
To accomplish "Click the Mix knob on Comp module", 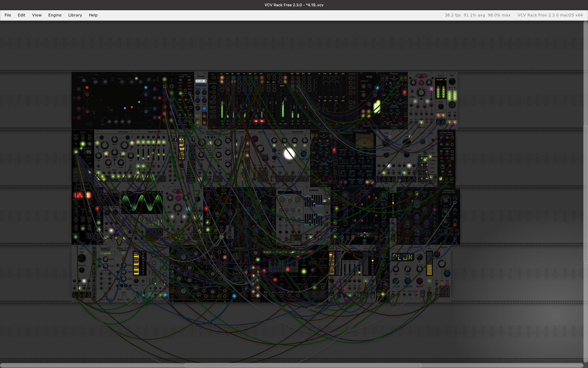I will (198, 108).
